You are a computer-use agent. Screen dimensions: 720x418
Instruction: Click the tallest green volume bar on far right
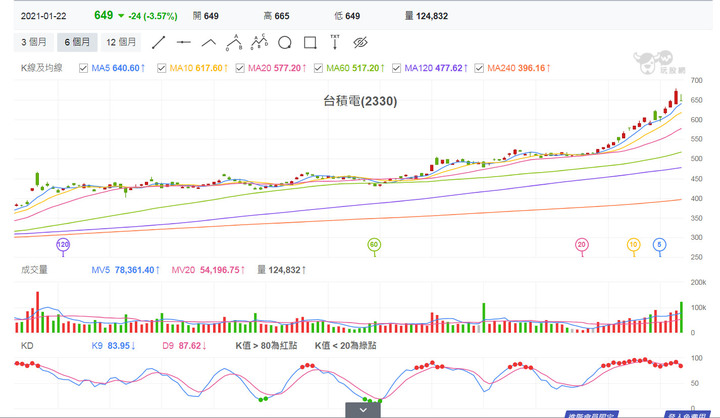point(681,317)
